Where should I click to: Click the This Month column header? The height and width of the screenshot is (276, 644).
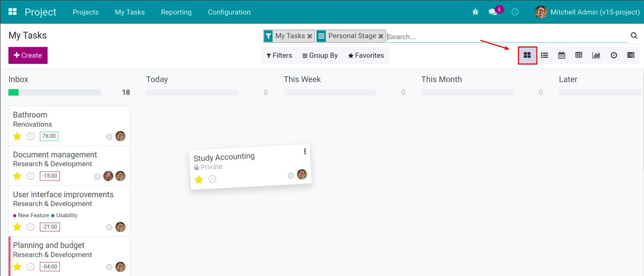point(442,79)
